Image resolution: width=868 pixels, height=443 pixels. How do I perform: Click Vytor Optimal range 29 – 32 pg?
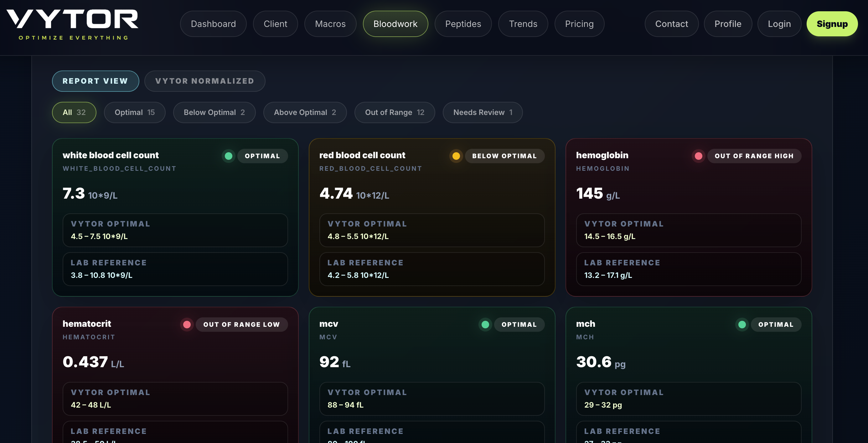click(689, 399)
